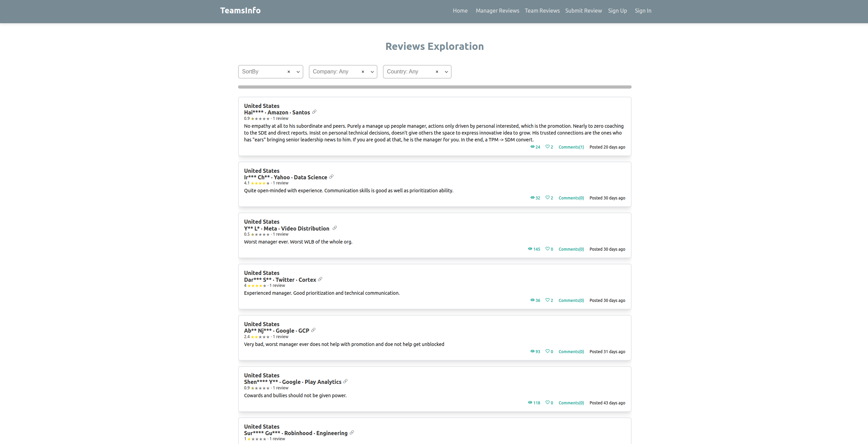Image resolution: width=868 pixels, height=444 pixels.
Task: Expand the SortBy dropdown arrow
Action: point(298,72)
